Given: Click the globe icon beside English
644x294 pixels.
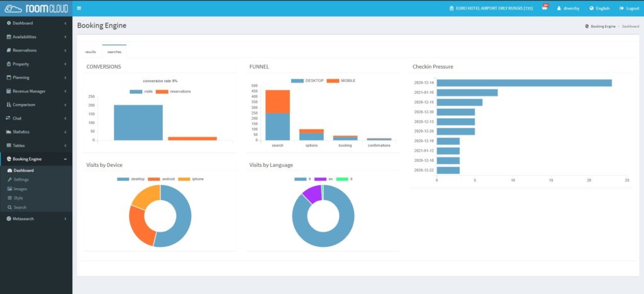Looking at the screenshot, I should [591, 8].
